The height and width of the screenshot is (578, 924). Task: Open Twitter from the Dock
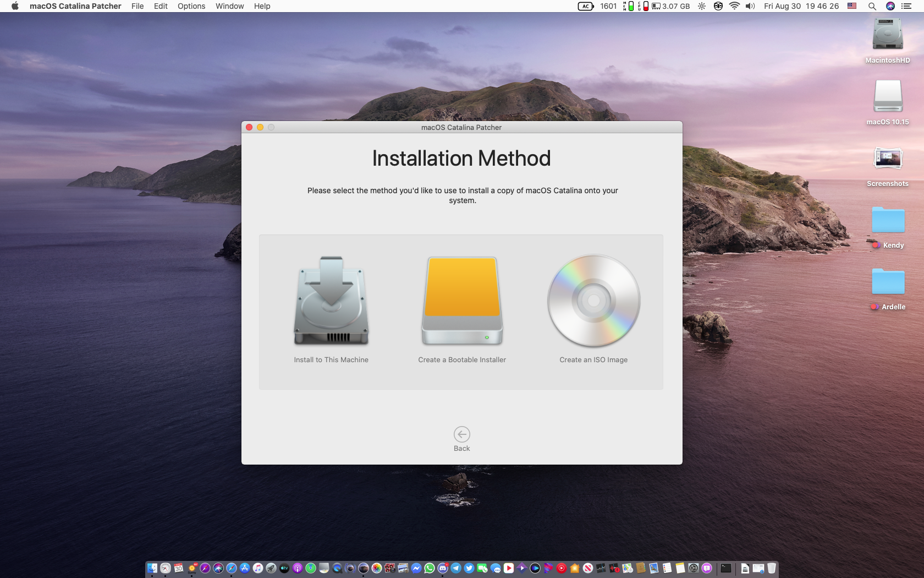pyautogui.click(x=469, y=568)
